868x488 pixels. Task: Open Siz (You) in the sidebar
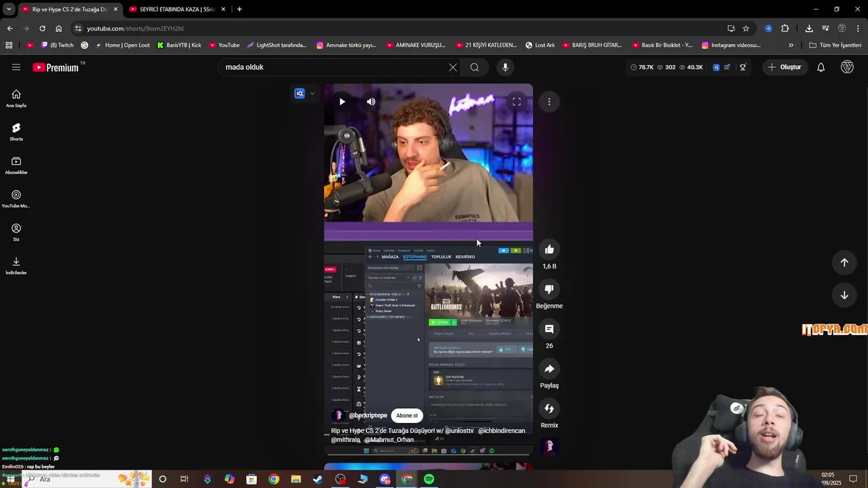tap(16, 232)
